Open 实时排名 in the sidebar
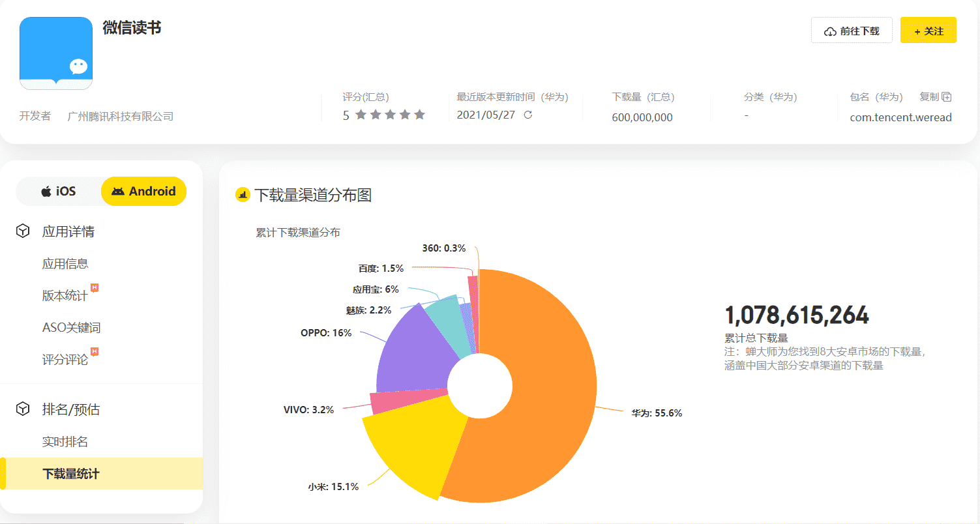The image size is (980, 524). pos(65,442)
